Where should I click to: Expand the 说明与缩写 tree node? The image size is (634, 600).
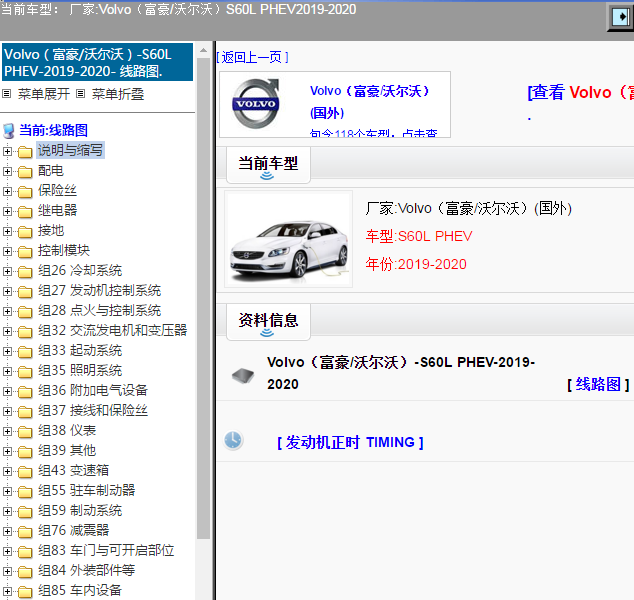pyautogui.click(x=7, y=151)
